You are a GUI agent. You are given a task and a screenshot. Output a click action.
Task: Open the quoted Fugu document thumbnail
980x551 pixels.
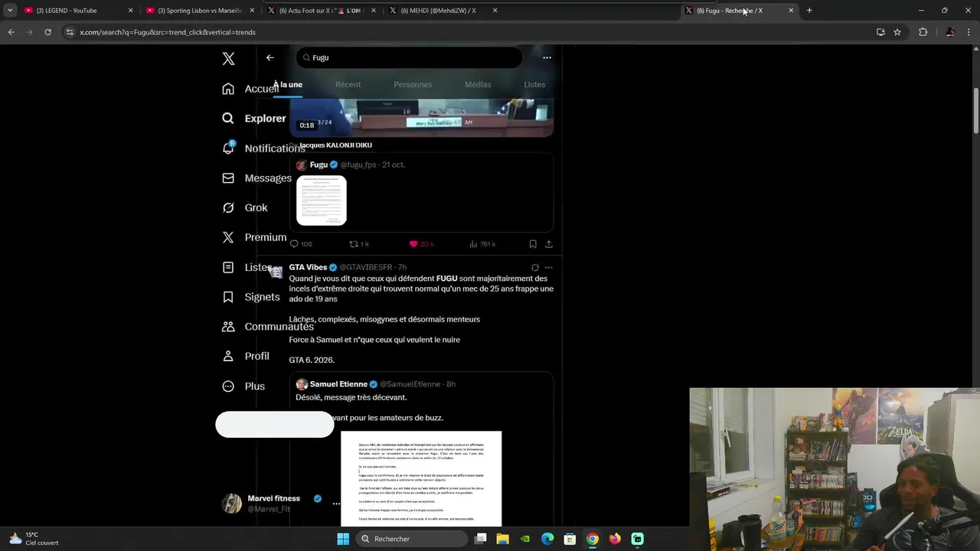click(322, 201)
